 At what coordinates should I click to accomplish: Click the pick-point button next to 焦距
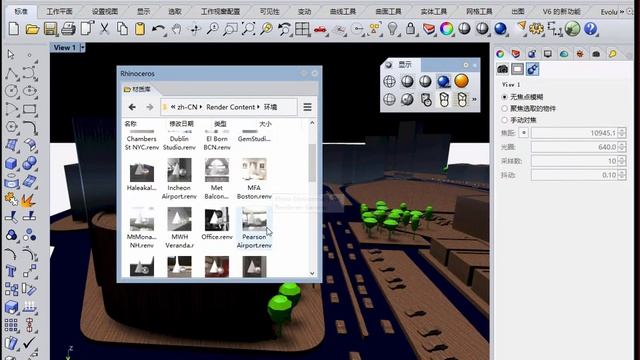[524, 133]
